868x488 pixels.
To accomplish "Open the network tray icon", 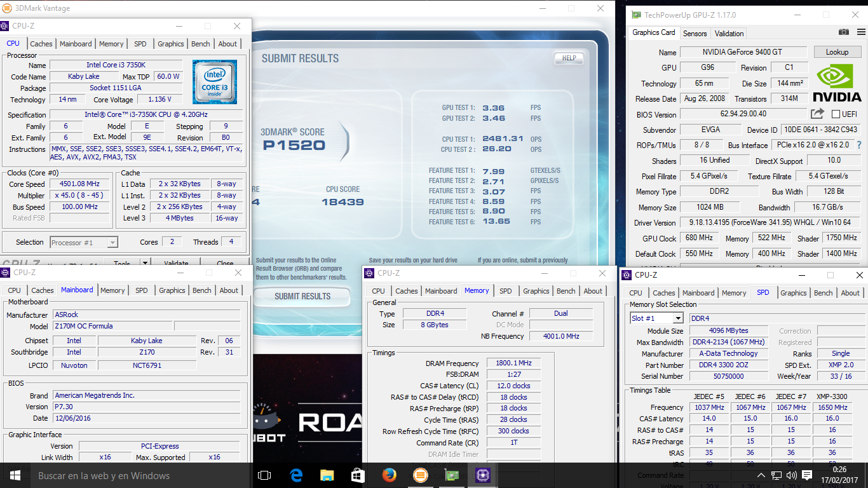I will (x=776, y=475).
